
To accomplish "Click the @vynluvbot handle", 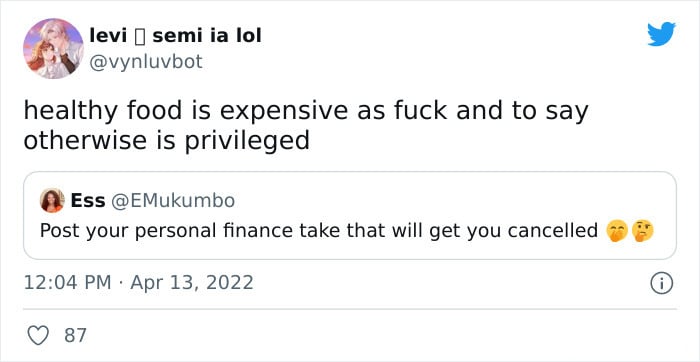I will (146, 62).
